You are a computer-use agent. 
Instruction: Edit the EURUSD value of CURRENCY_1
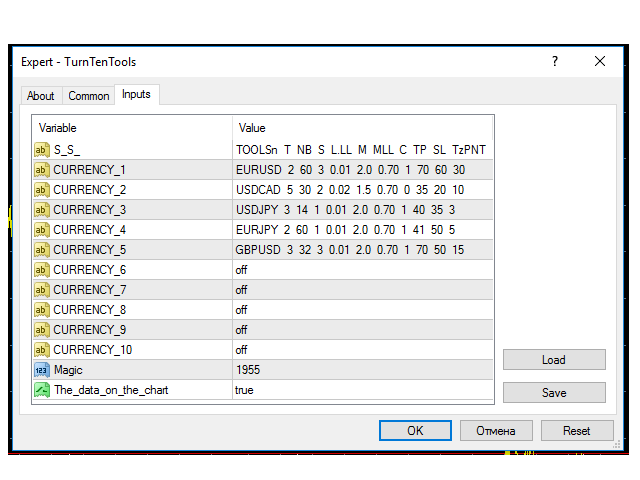(x=350, y=170)
